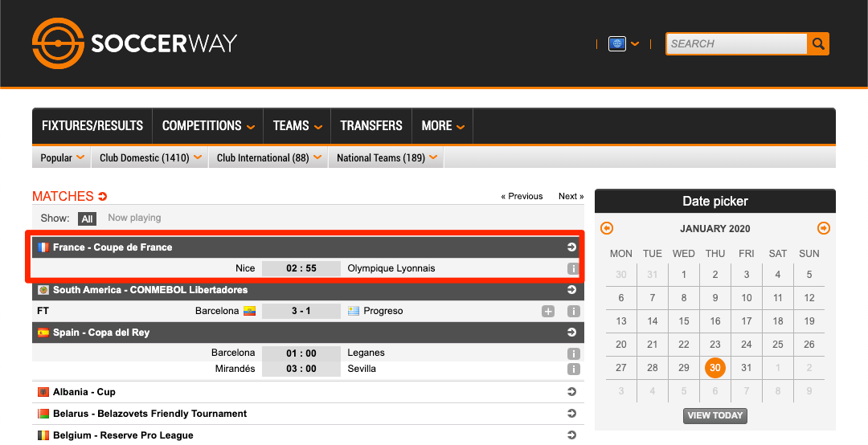868x445 pixels.
Task: Select January 30 in the date picker
Action: pos(715,368)
